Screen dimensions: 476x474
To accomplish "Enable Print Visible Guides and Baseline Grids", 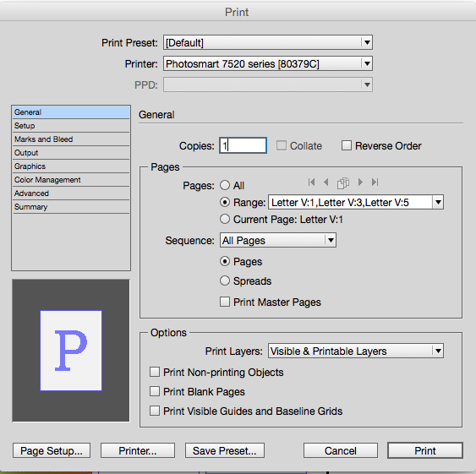I will pos(155,411).
